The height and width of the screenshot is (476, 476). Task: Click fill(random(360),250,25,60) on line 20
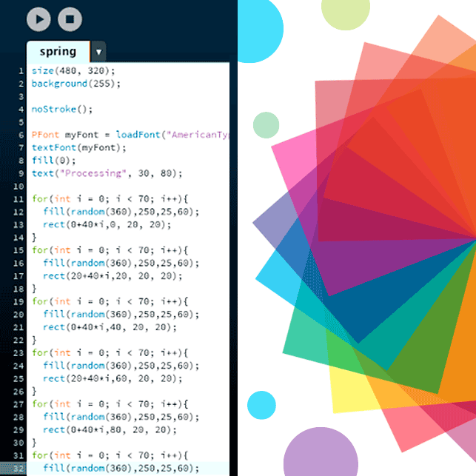pyautogui.click(x=121, y=314)
